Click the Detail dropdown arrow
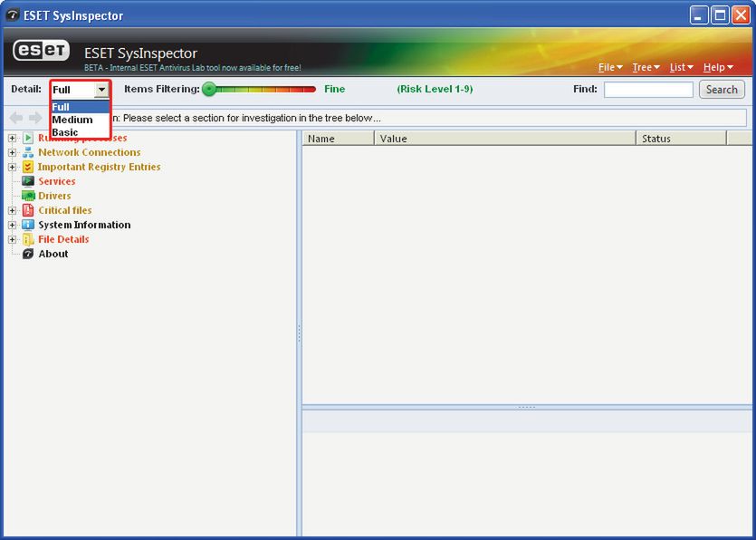This screenshot has width=756, height=540. tap(101, 90)
